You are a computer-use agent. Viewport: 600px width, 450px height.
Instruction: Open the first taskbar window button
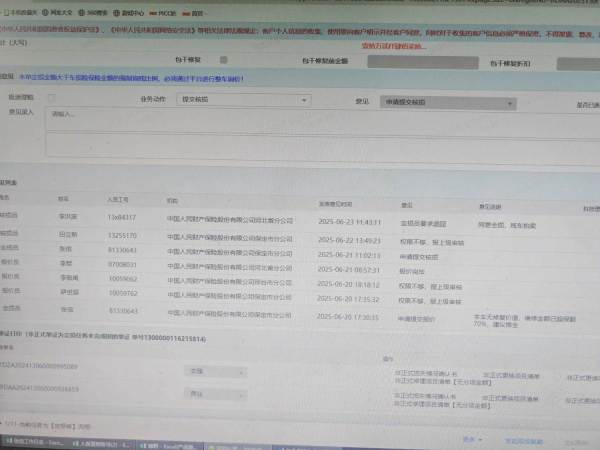(35, 442)
